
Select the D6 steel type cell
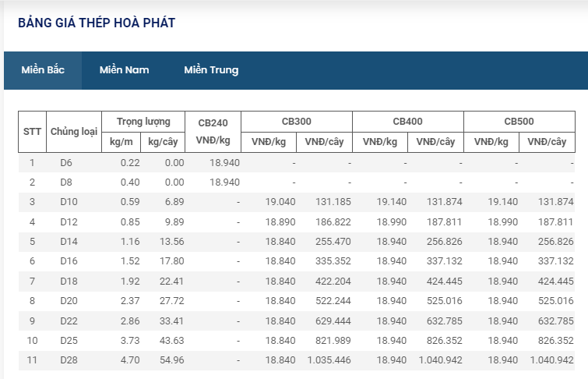pyautogui.click(x=66, y=163)
